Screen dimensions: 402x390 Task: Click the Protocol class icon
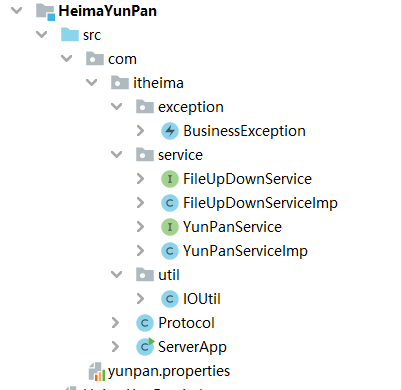145,323
